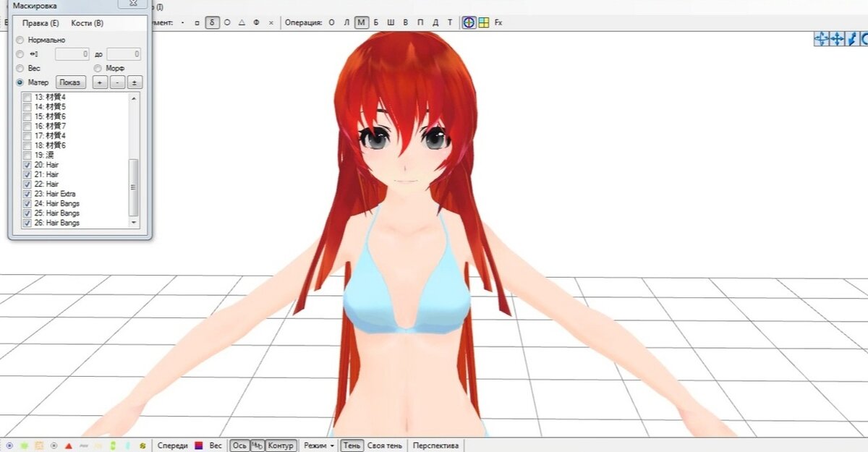Open the Fx effects toolbar button

point(498,22)
